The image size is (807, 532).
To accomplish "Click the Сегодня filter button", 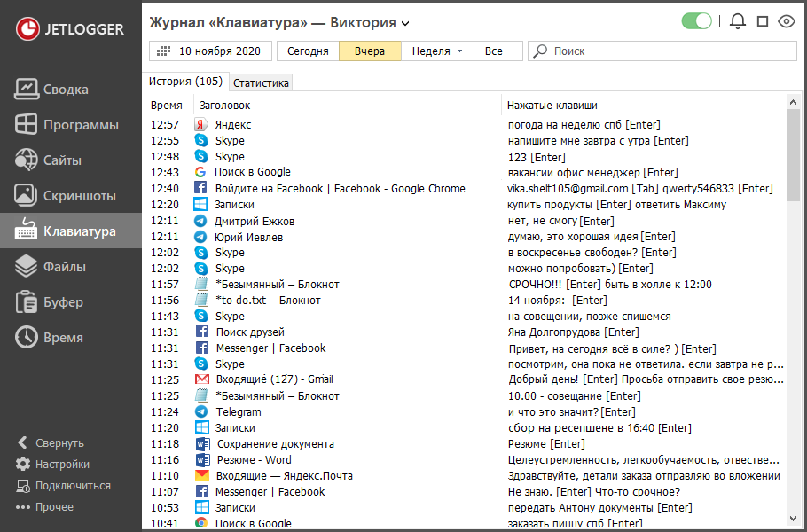I will click(x=308, y=51).
